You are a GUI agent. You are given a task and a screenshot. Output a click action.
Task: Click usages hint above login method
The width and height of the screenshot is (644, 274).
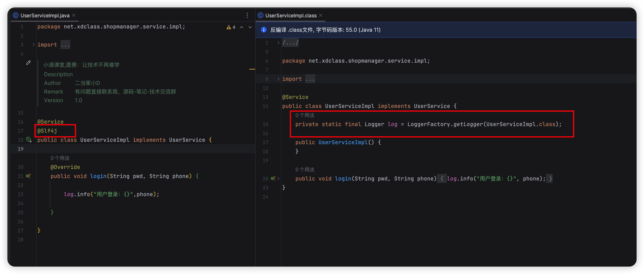coord(60,158)
